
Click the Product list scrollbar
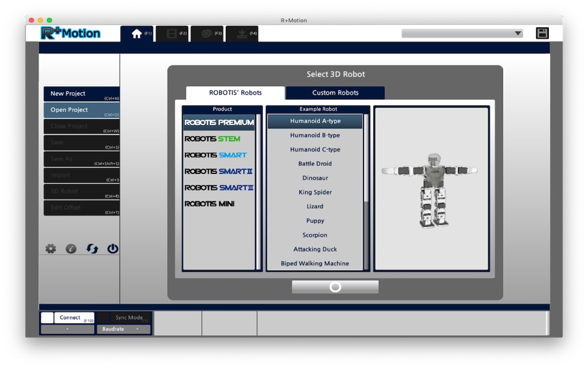[258, 191]
